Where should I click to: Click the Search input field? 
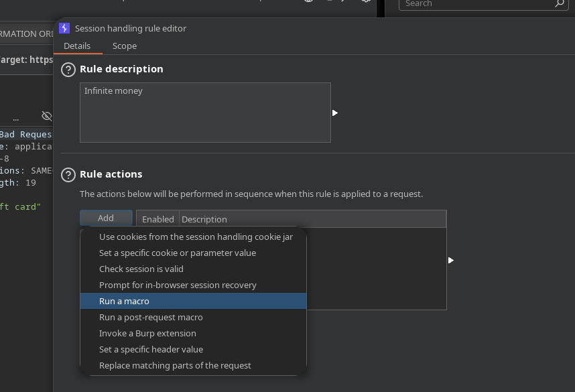point(476,4)
